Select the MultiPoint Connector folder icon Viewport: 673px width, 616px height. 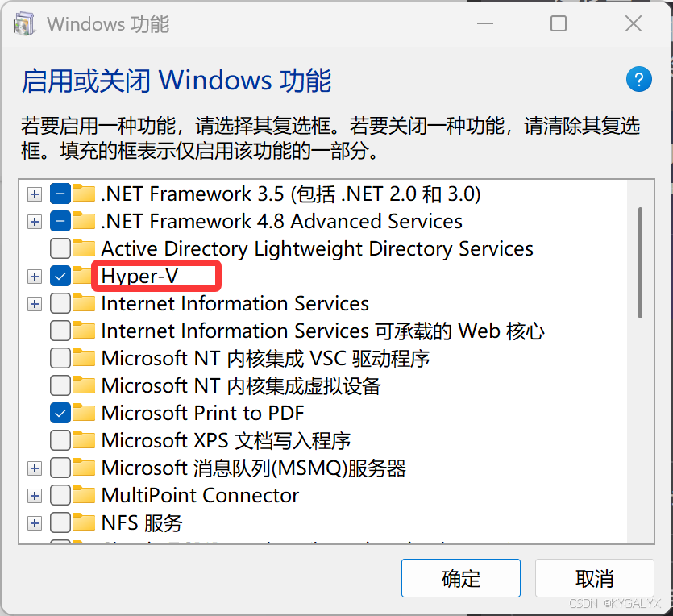click(83, 495)
